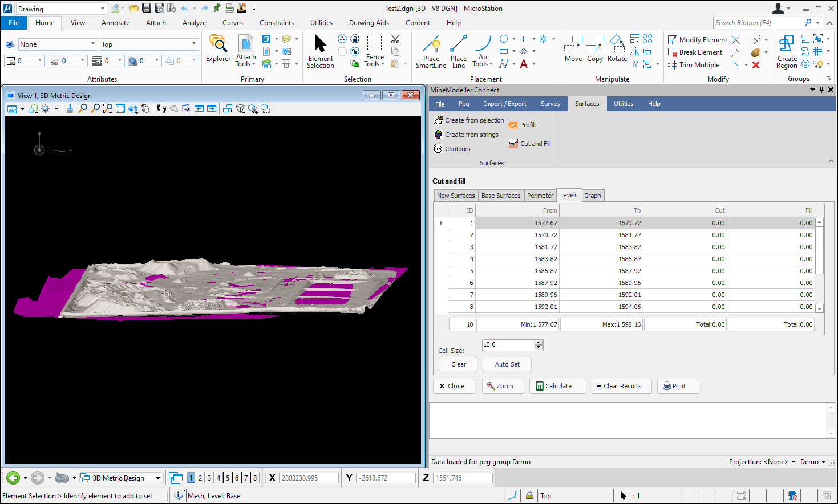Image resolution: width=838 pixels, height=504 pixels.
Task: Open the Base Surfaces tab
Action: pos(501,196)
